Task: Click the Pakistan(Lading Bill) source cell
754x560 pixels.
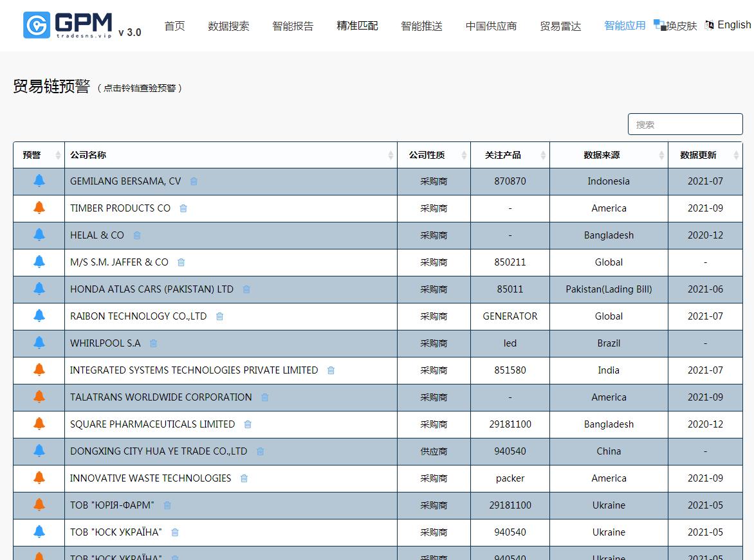Action: (x=609, y=289)
